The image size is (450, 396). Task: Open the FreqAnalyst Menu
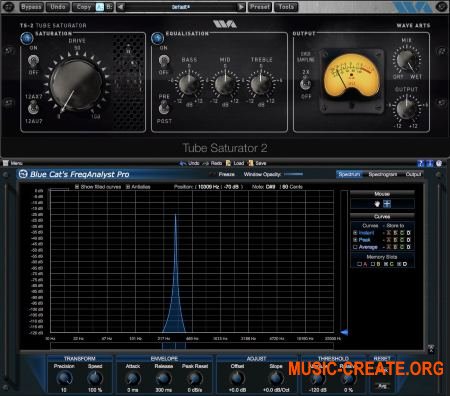coord(13,163)
